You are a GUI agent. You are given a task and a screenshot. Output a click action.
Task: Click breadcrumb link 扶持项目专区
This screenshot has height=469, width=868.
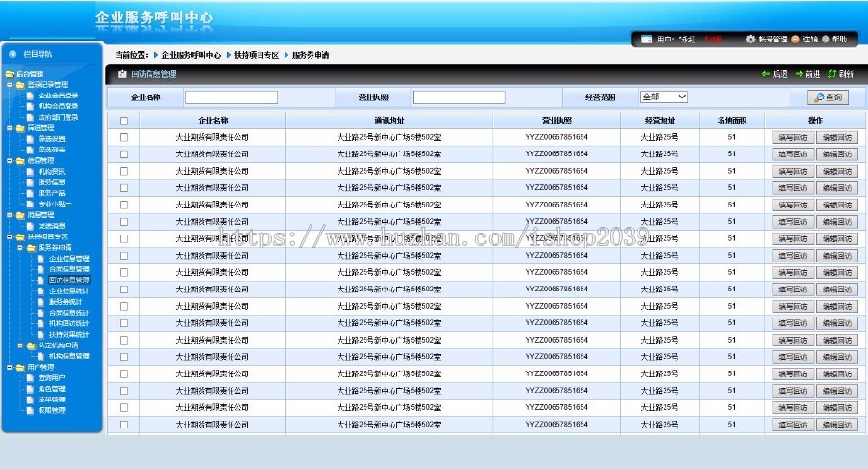tap(257, 55)
